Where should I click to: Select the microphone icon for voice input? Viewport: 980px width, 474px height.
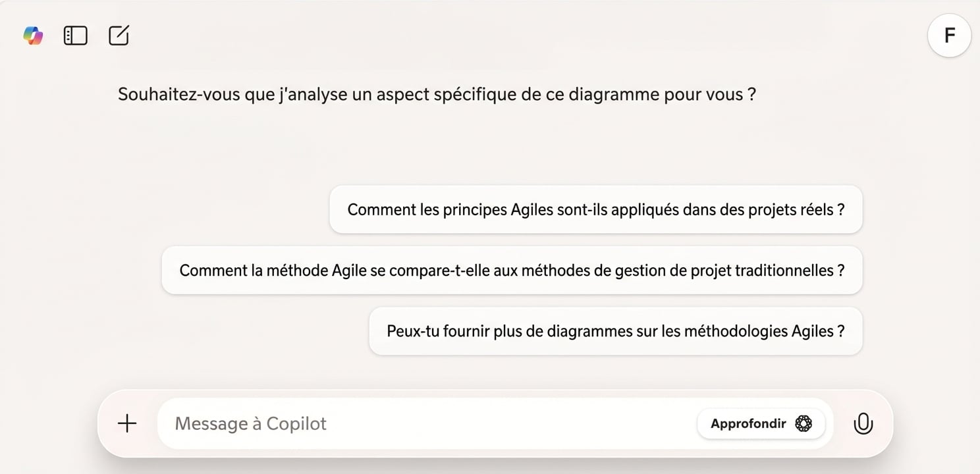(x=863, y=423)
